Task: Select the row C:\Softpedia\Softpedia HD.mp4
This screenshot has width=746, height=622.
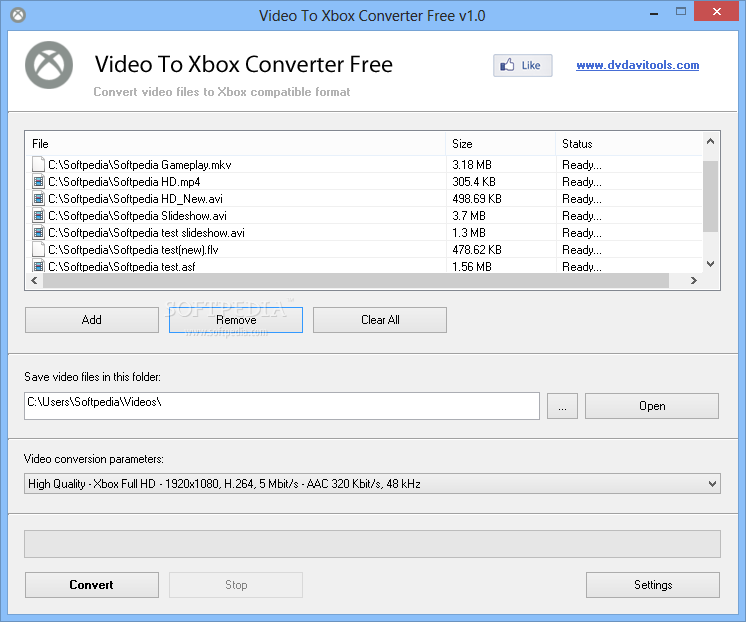Action: [x=364, y=182]
